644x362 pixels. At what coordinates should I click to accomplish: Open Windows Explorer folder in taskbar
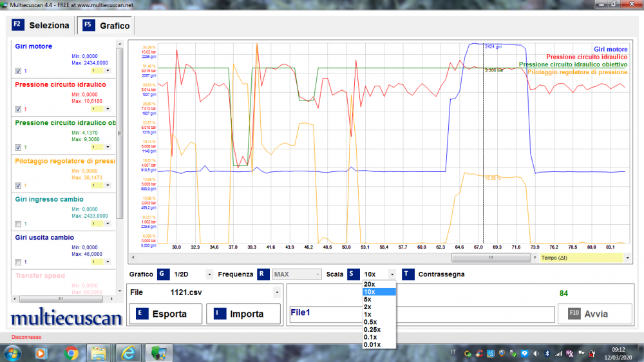pos(99,352)
